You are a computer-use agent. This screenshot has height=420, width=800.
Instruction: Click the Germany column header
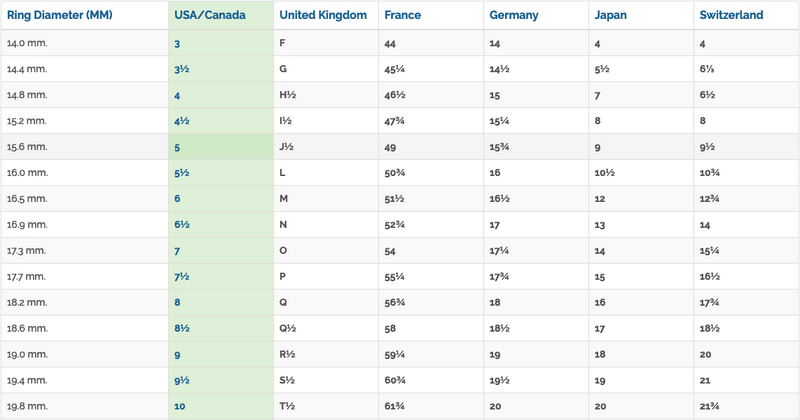[514, 16]
